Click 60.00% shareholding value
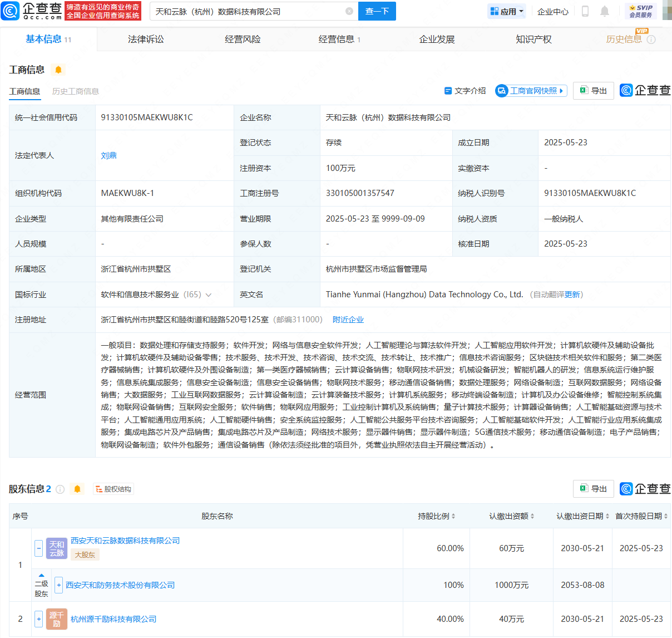The width and height of the screenshot is (672, 638). coord(450,548)
